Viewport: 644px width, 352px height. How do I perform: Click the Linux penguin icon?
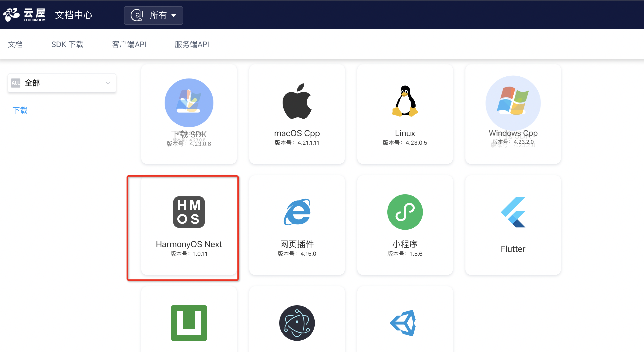(x=405, y=101)
